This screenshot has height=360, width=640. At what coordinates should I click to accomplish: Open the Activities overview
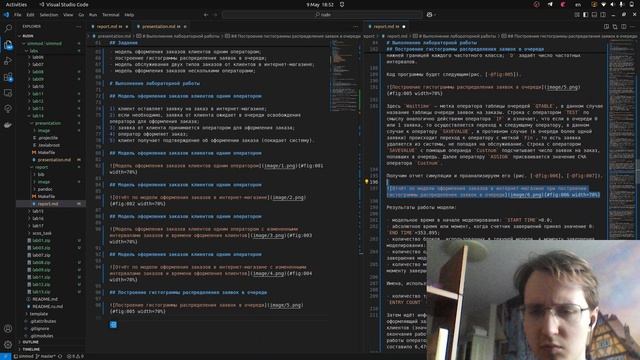pyautogui.click(x=16, y=4)
